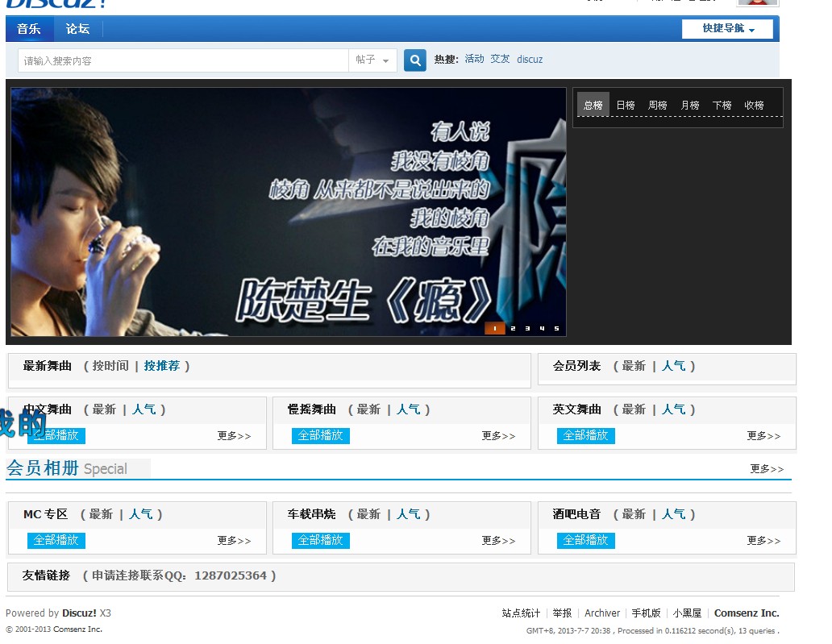Click 更多>> in 中文舞曲 section

234,435
